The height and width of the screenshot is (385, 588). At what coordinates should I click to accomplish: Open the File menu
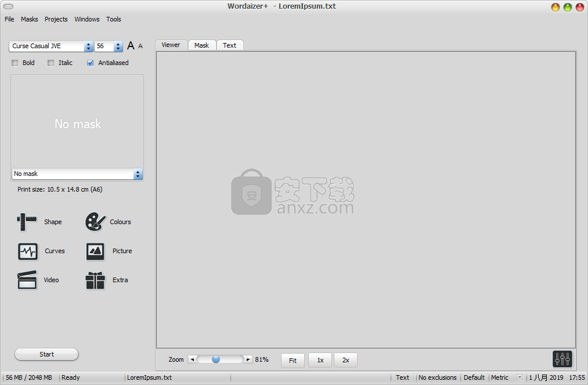tap(9, 19)
